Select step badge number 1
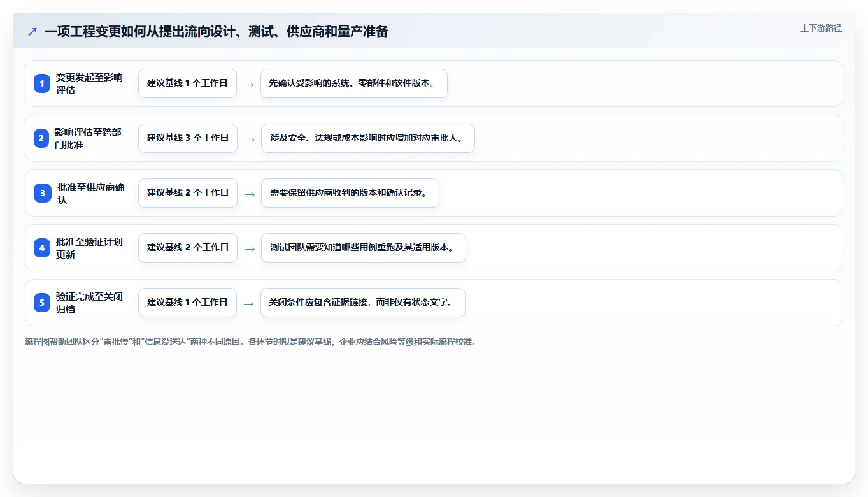Screen dimensions: 868x497 coord(42,83)
